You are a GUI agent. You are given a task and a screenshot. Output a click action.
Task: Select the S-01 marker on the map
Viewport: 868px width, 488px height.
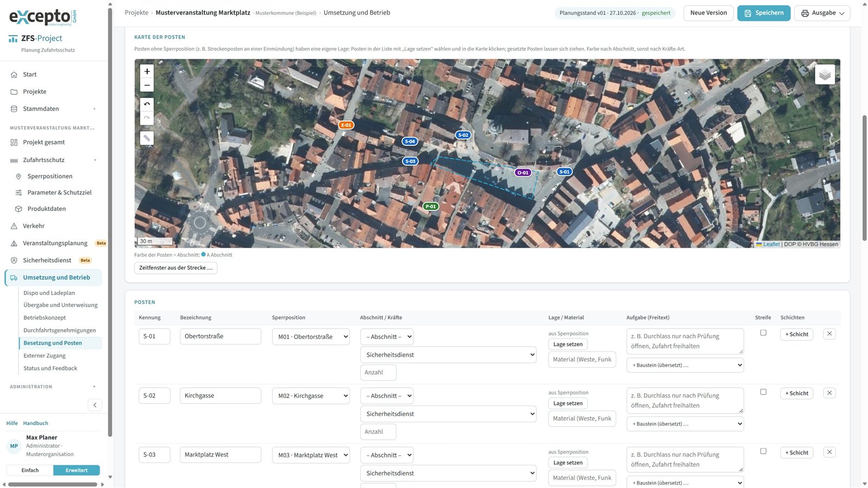pos(565,172)
